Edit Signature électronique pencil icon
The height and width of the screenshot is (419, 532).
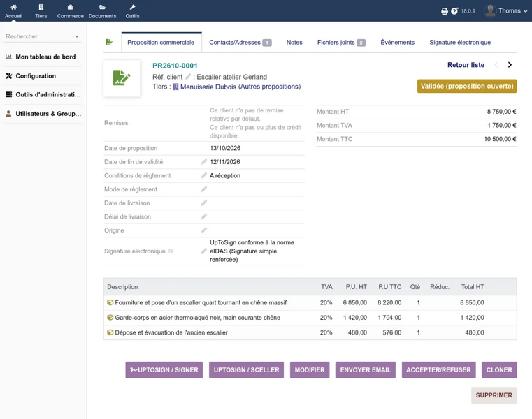[203, 251]
